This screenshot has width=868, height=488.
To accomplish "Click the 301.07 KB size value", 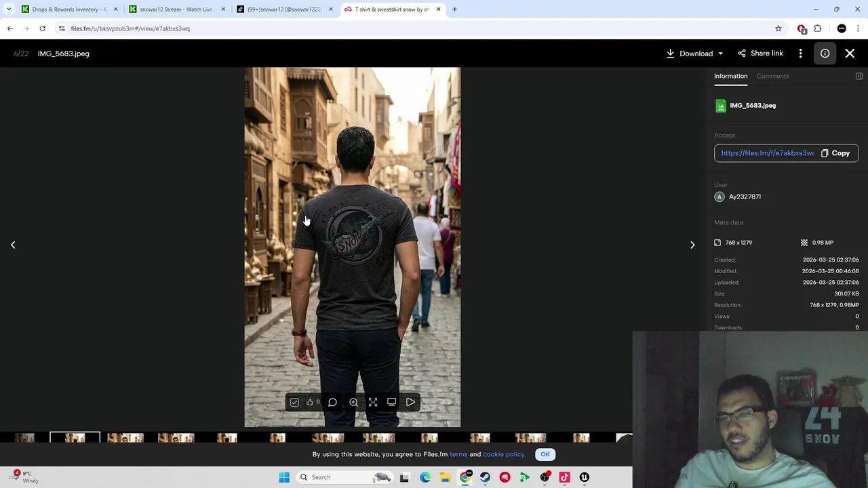I will click(x=846, y=293).
